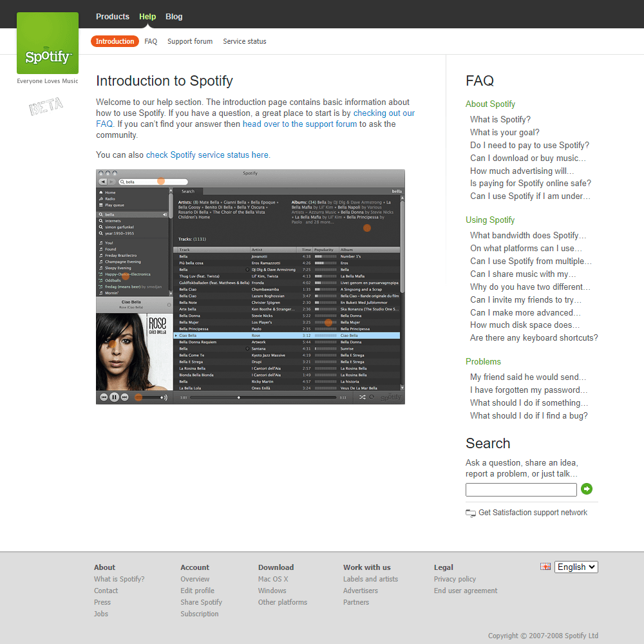
Task: Switch to the Support forum tab
Action: [x=190, y=41]
